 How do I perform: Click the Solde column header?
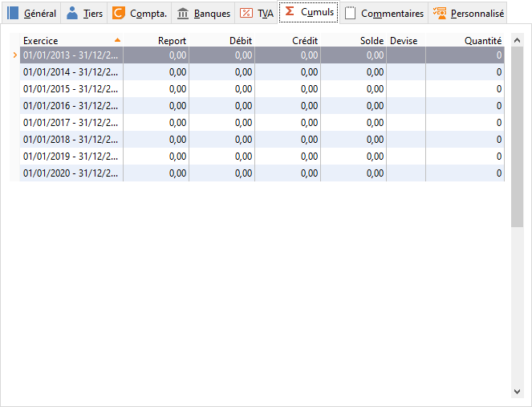354,41
